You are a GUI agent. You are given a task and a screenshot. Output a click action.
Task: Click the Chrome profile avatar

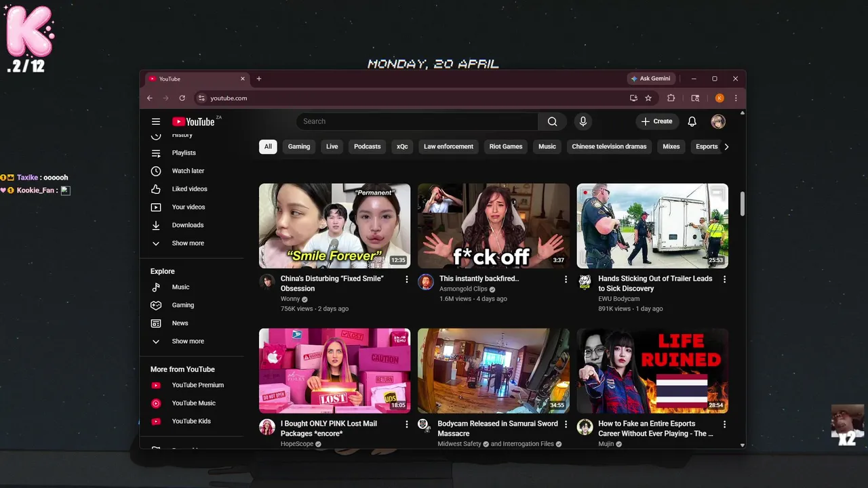719,98
